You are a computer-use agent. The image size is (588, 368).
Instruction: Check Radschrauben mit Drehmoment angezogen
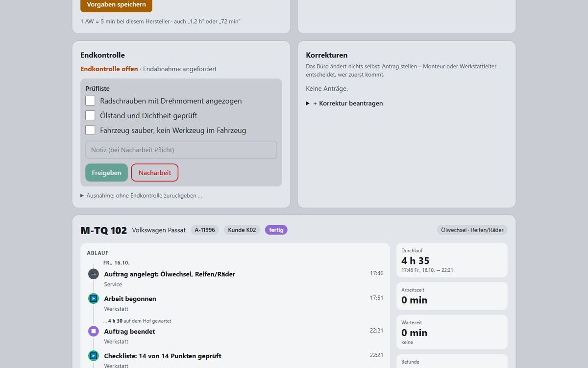pyautogui.click(x=90, y=101)
